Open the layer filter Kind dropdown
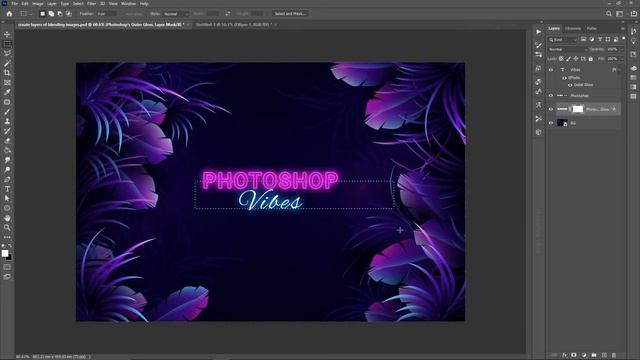 [563, 40]
